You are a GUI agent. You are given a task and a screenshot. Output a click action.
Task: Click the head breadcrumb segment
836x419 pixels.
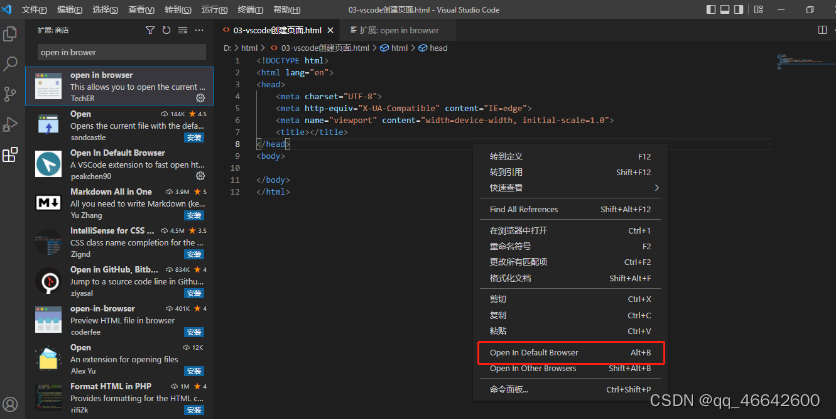click(x=433, y=48)
